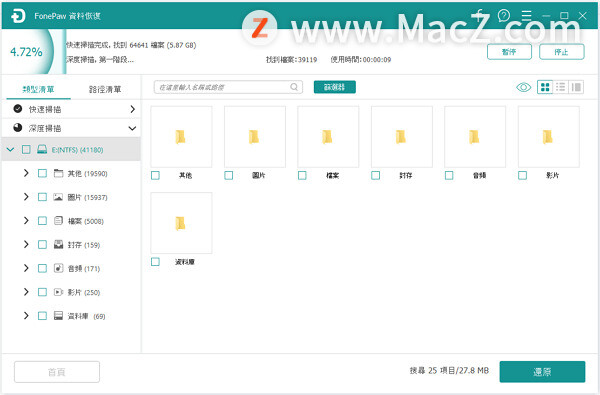Switch to detail column view
Viewport: 600px width, 395px height.
[x=576, y=87]
